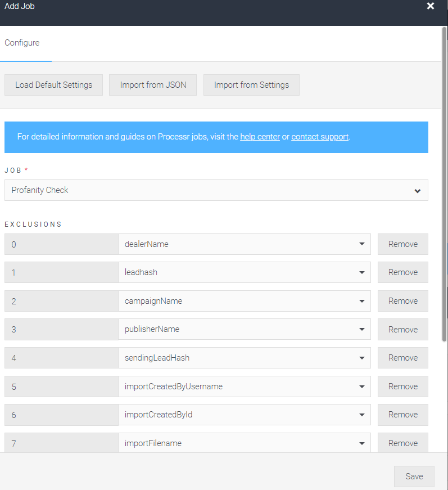Image resolution: width=448 pixels, height=490 pixels.
Task: Click Load Default Settings button
Action: tap(54, 85)
